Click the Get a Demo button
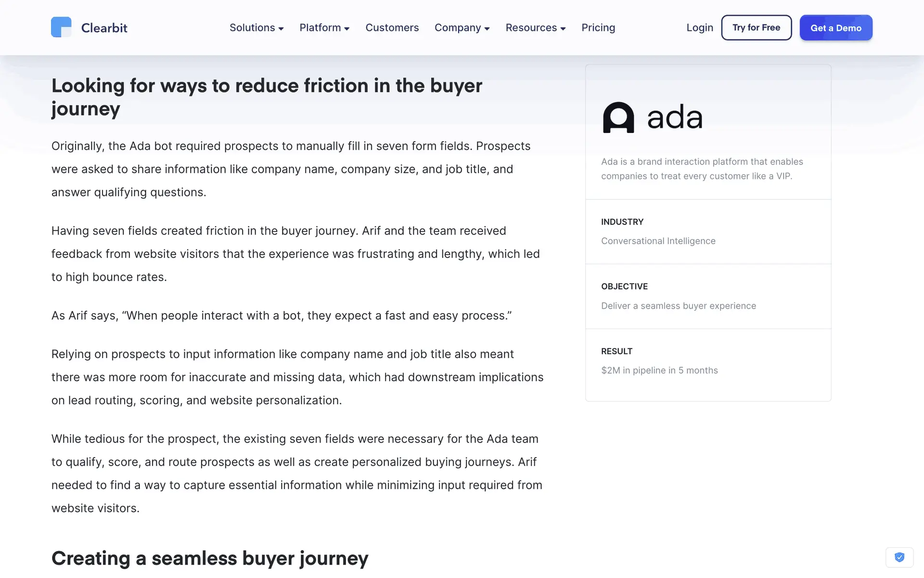Image resolution: width=924 pixels, height=578 pixels. (836, 28)
